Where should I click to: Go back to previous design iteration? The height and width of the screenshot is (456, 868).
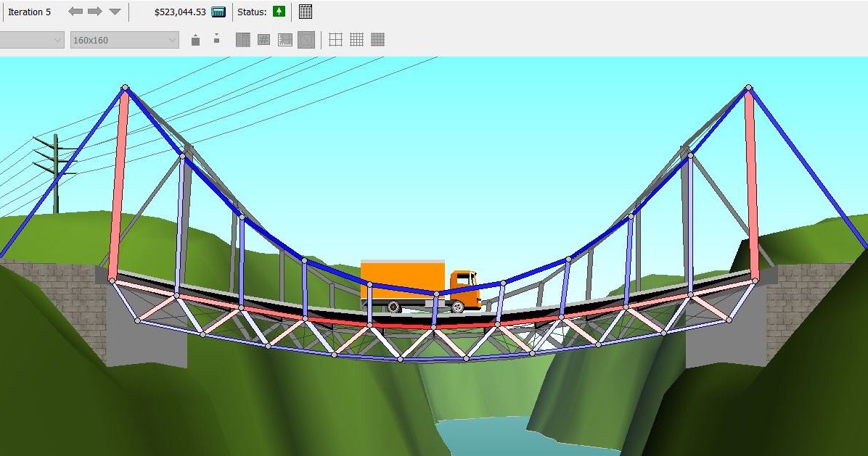pyautogui.click(x=75, y=12)
